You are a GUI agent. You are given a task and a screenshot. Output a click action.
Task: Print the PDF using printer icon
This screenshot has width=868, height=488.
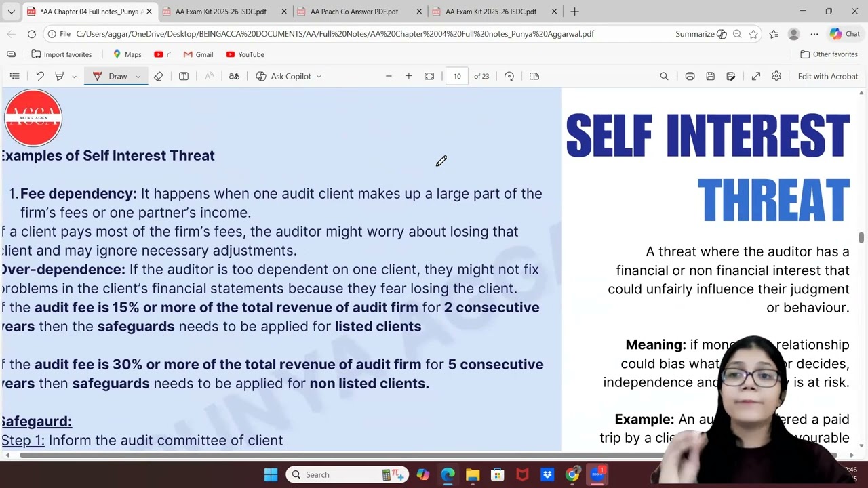690,76
